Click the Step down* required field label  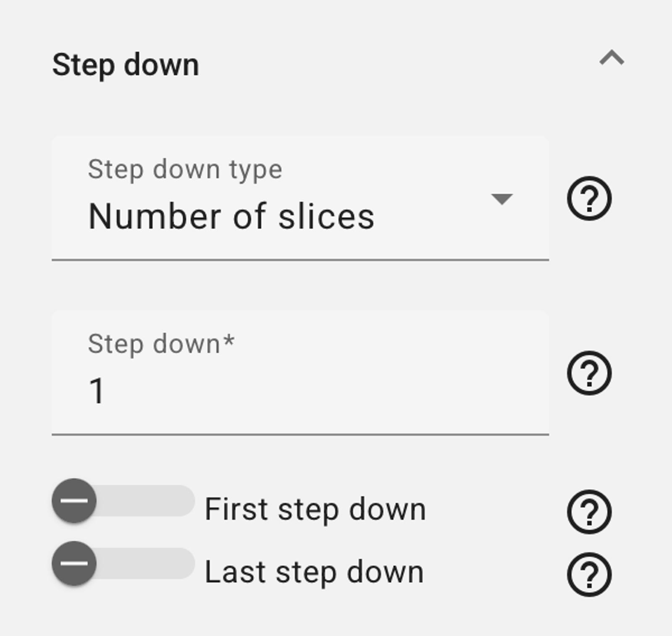(161, 344)
